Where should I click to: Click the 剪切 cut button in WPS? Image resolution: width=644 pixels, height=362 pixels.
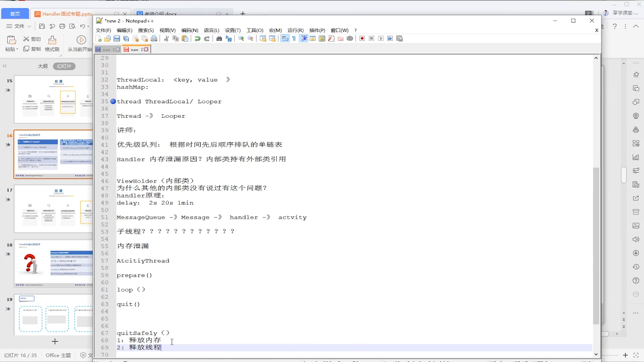(x=32, y=39)
